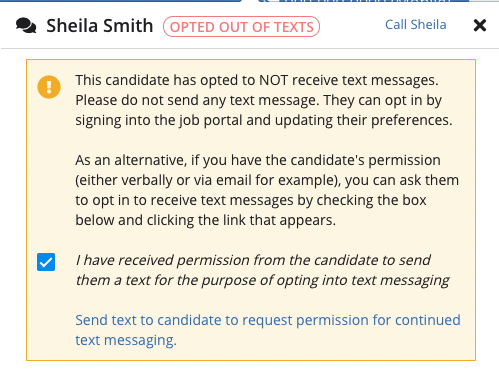Uncheck the candidate permission received checkbox
The height and width of the screenshot is (381, 499).
(46, 262)
